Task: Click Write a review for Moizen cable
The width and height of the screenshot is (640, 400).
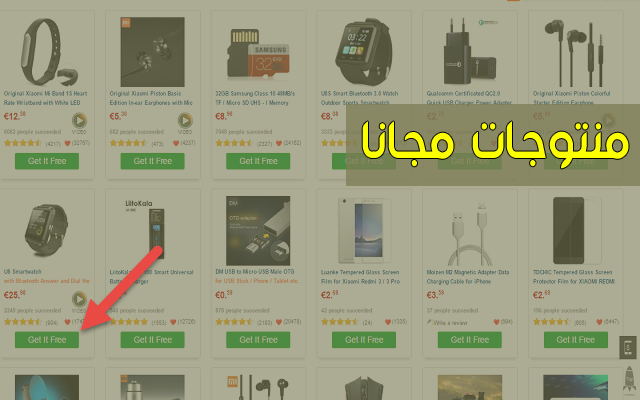Action: 447,322
